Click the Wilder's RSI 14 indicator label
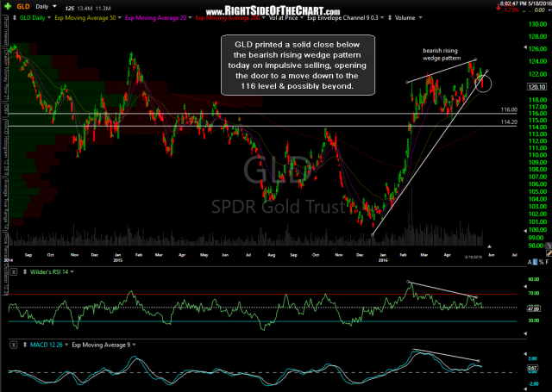 pos(49,271)
